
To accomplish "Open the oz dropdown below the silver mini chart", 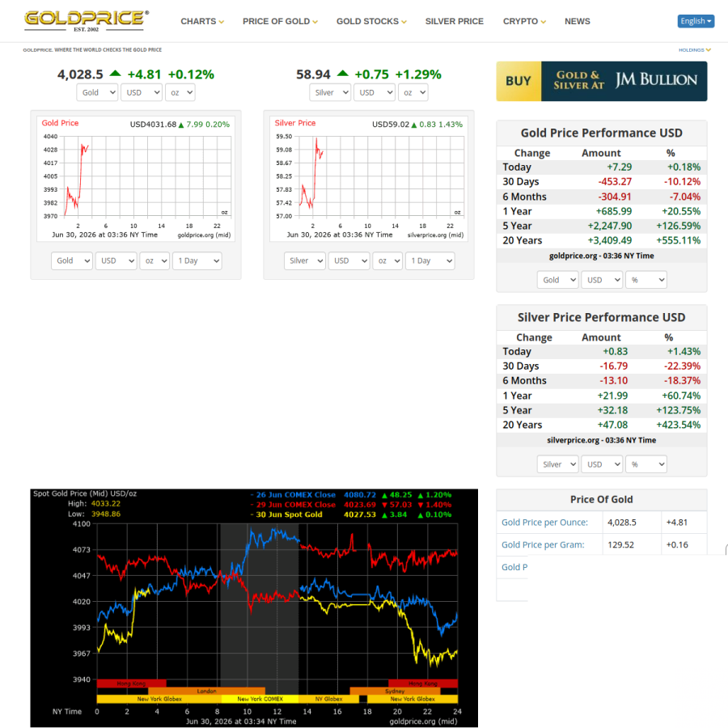I will click(x=387, y=260).
